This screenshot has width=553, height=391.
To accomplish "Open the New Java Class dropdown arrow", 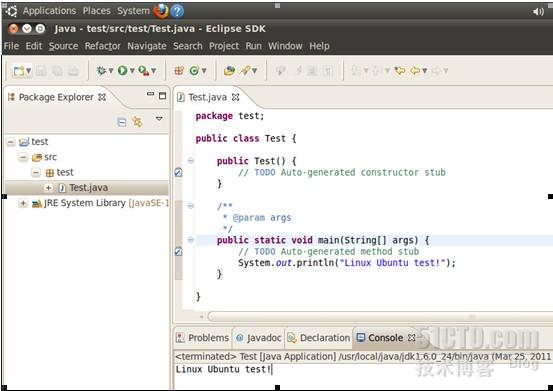I will click(x=204, y=71).
